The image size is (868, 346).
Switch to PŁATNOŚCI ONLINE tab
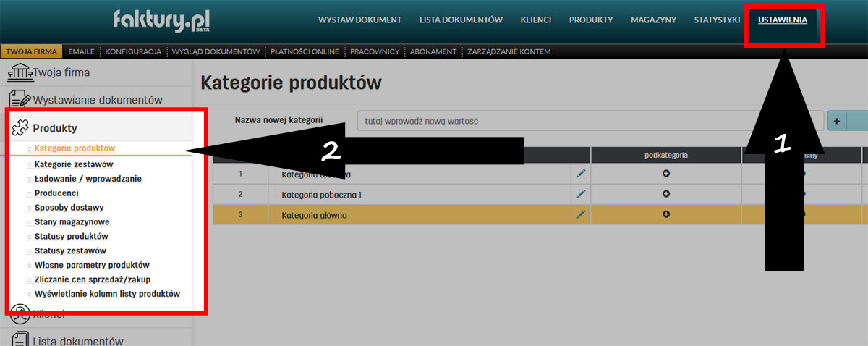click(305, 51)
